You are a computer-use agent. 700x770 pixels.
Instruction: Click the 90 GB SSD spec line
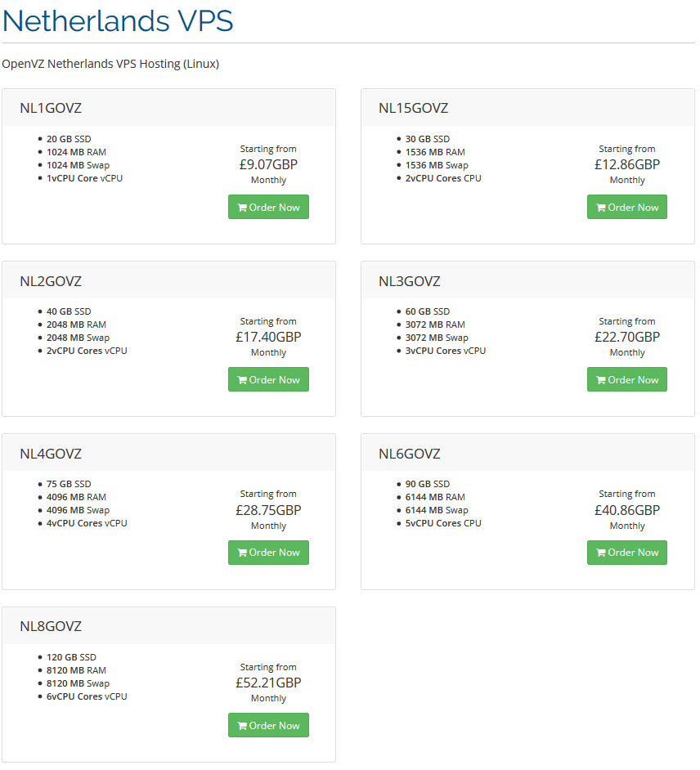tap(428, 484)
